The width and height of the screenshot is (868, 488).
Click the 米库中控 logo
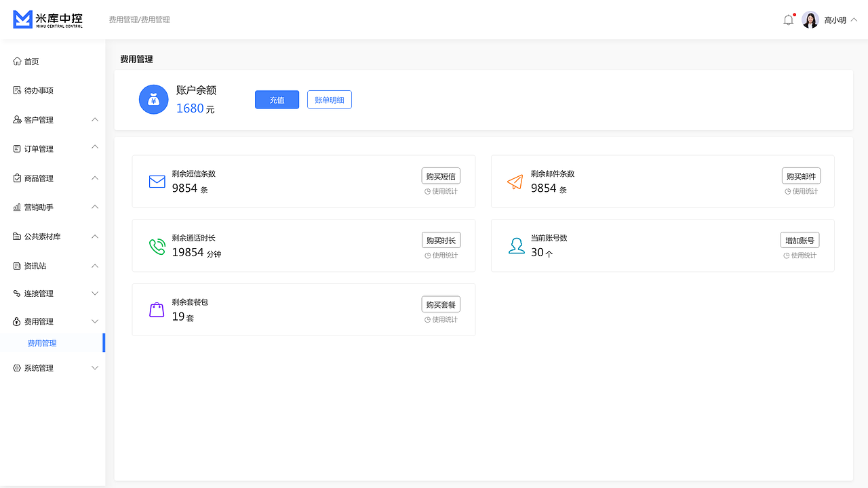tap(48, 20)
